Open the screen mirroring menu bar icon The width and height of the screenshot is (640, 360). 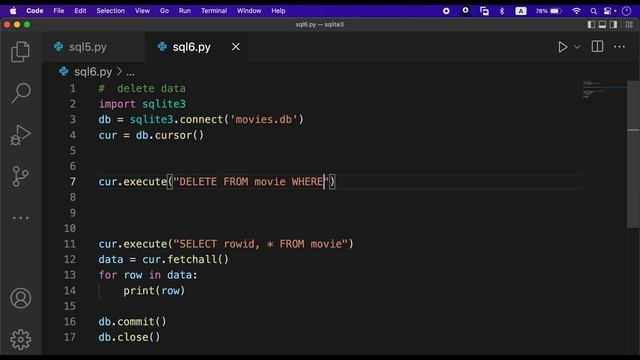tap(484, 11)
